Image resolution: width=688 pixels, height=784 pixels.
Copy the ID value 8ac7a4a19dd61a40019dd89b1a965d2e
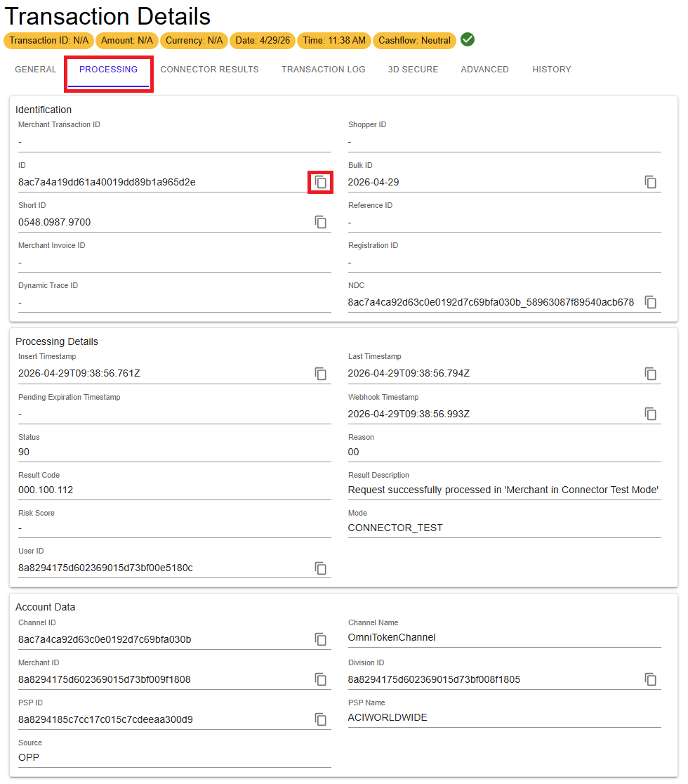320,182
